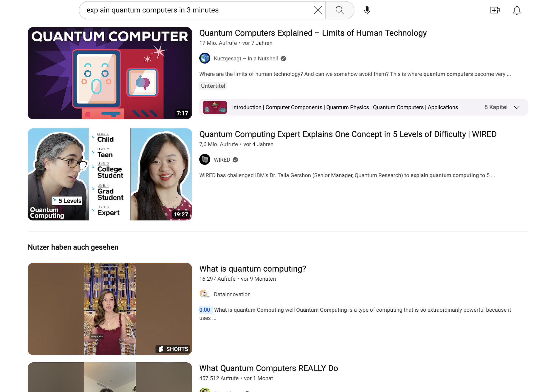Open 'What Quantum Computers REALLY Do' title
Screen dimensions: 533x392
(x=269, y=368)
